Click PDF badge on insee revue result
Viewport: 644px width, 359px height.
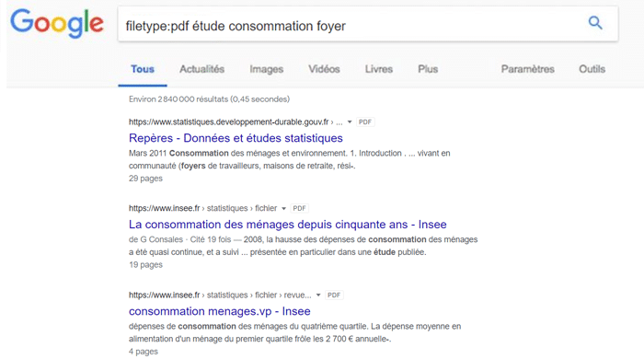tap(334, 295)
